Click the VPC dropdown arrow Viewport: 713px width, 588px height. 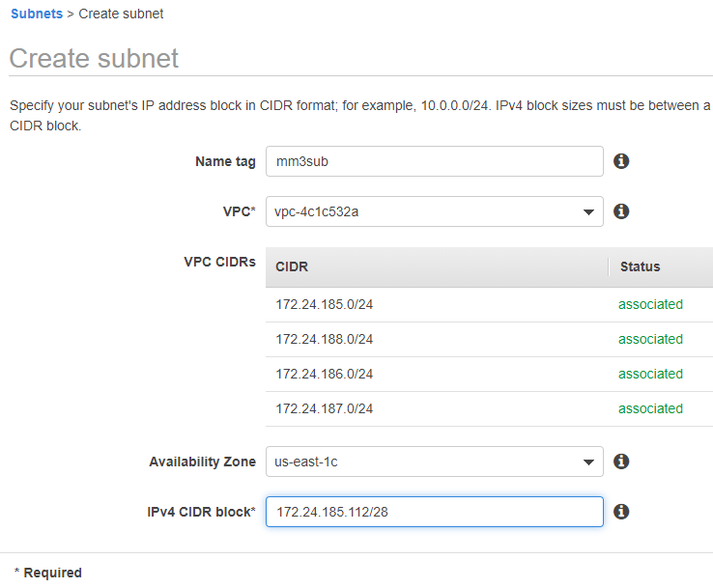(588, 212)
